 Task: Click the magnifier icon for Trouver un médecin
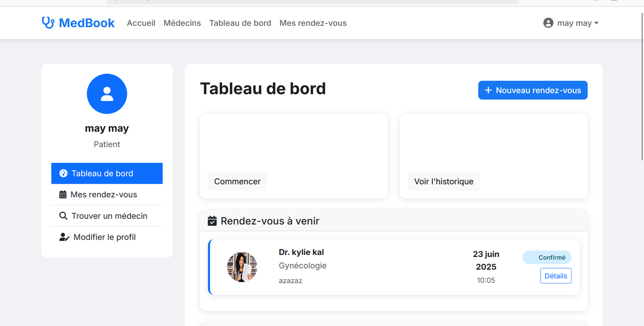(x=63, y=216)
